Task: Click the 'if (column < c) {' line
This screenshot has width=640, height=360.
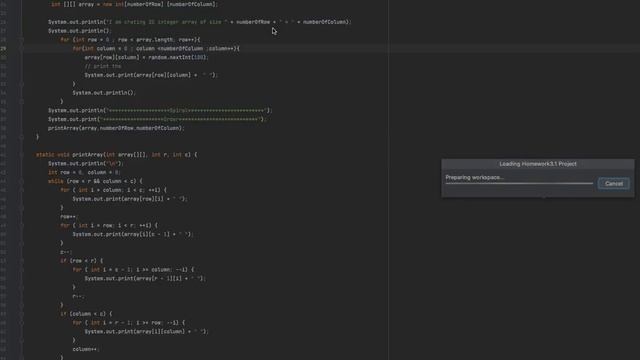Action: coord(86,313)
